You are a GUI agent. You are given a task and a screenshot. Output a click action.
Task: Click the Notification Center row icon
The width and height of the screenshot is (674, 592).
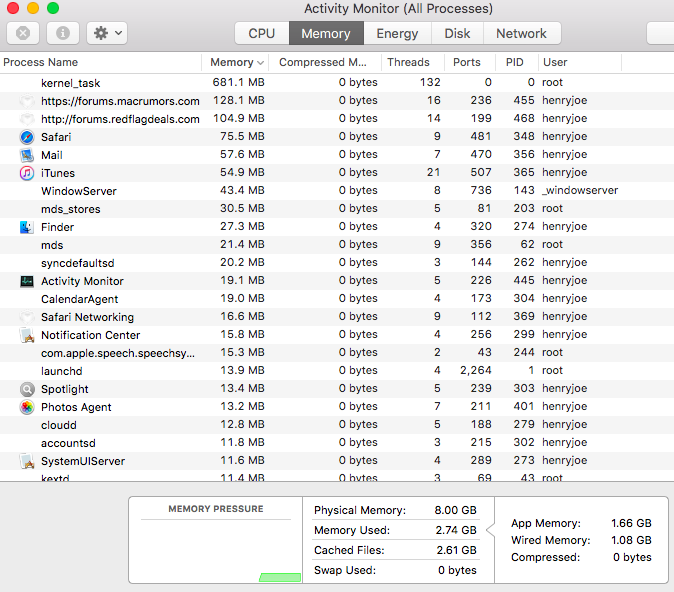(x=27, y=335)
